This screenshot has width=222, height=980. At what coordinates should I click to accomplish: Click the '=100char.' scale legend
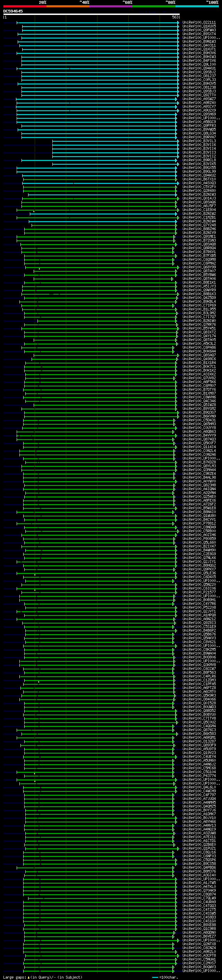[x=169, y=977]
